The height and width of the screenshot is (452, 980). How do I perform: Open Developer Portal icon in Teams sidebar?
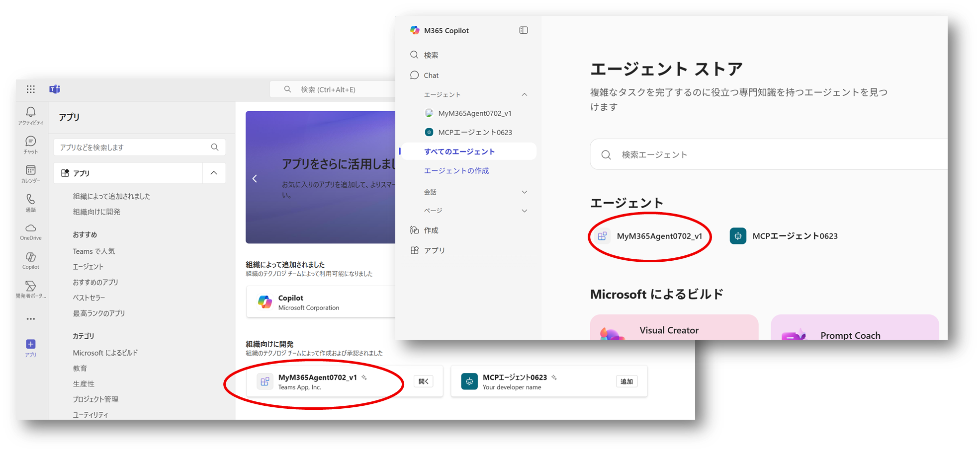point(31,289)
